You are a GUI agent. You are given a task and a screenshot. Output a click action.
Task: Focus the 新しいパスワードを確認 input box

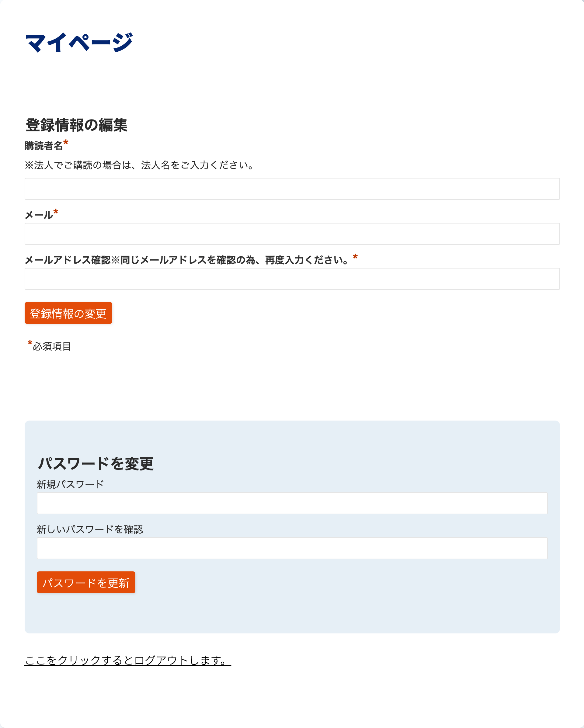coord(292,548)
